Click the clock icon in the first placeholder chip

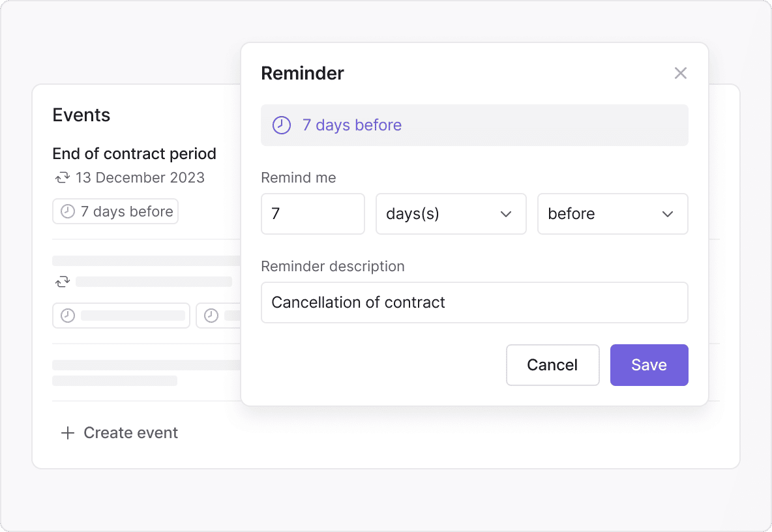(67, 316)
